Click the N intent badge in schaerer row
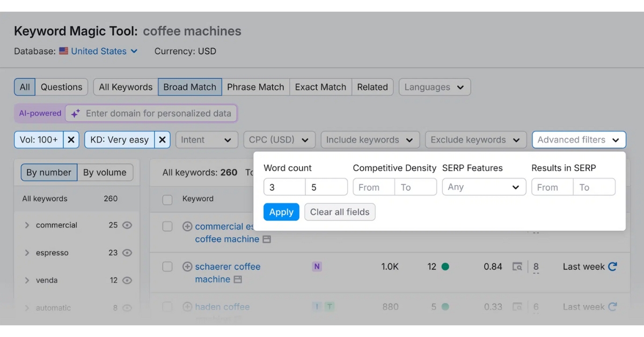The height and width of the screenshot is (337, 644). tap(317, 267)
